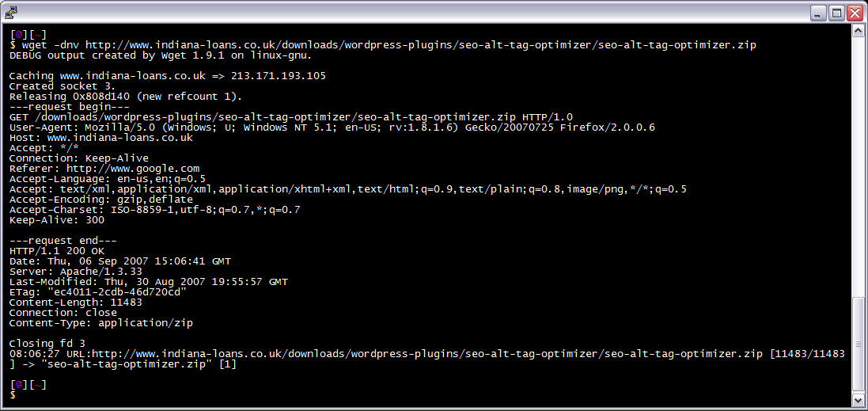Click the Referer http://www.google.com text
Image resolution: width=868 pixels, height=411 pixels.
(x=104, y=169)
